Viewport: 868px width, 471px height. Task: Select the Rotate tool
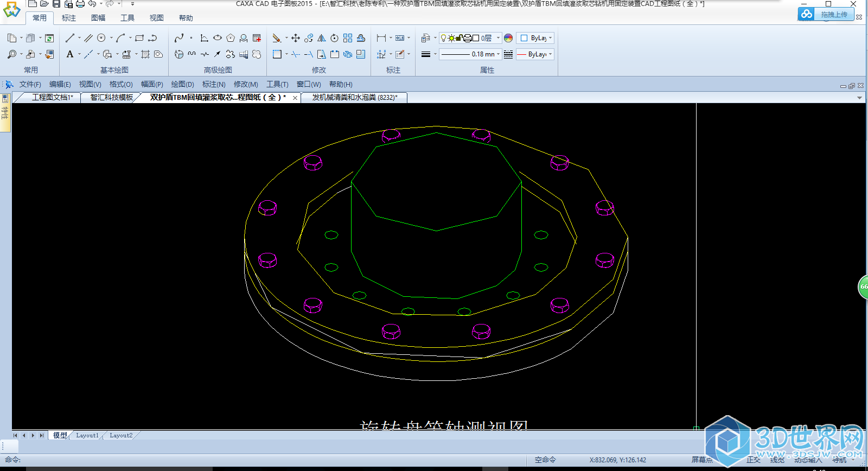click(335, 38)
